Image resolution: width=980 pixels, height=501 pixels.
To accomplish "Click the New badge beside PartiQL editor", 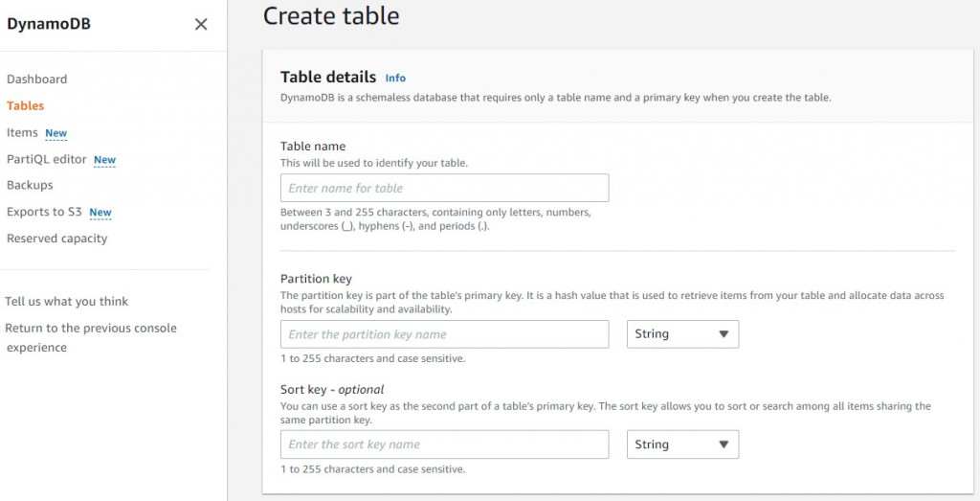I will tap(104, 160).
